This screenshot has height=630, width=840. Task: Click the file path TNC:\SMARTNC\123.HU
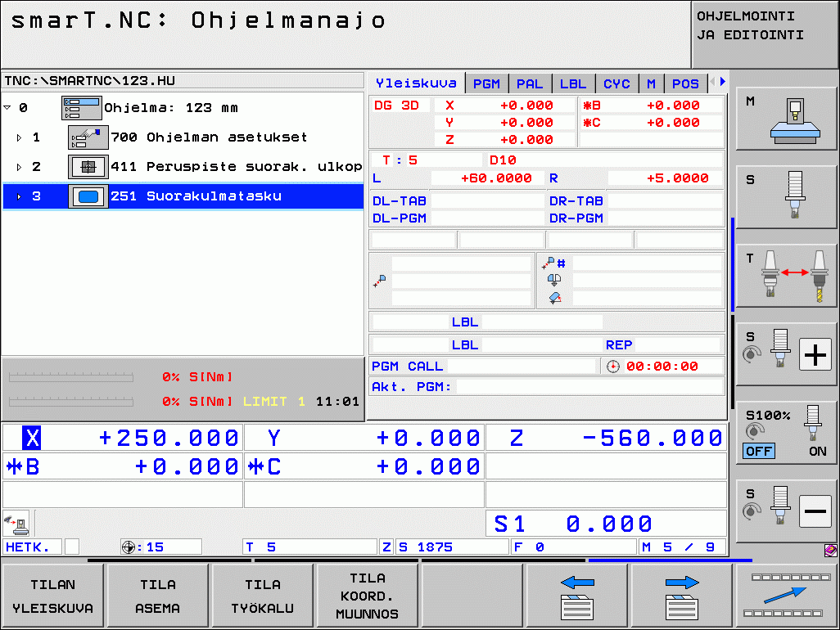pos(90,81)
